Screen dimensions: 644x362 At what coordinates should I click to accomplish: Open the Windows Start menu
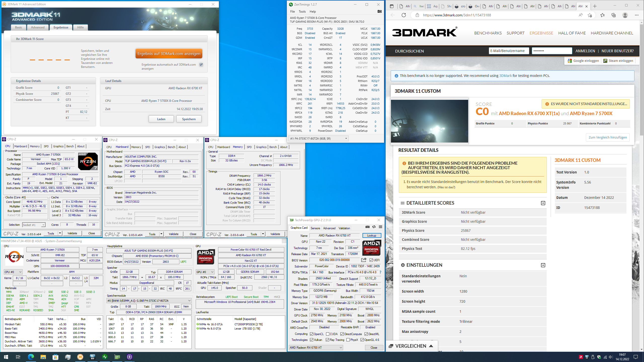(6, 357)
